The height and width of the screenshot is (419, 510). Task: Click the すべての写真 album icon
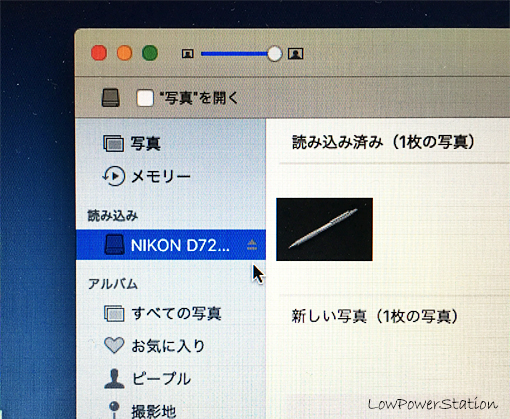[114, 314]
